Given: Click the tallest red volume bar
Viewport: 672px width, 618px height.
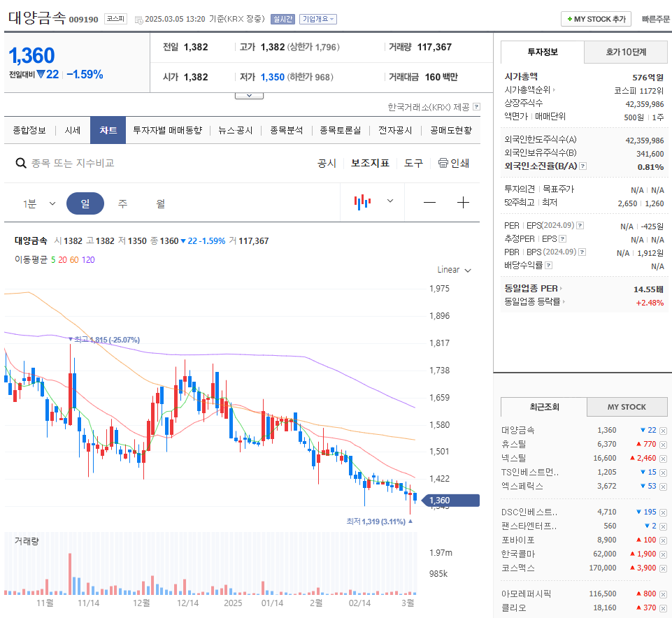Looking at the screenshot, I should pyautogui.click(x=70, y=574).
